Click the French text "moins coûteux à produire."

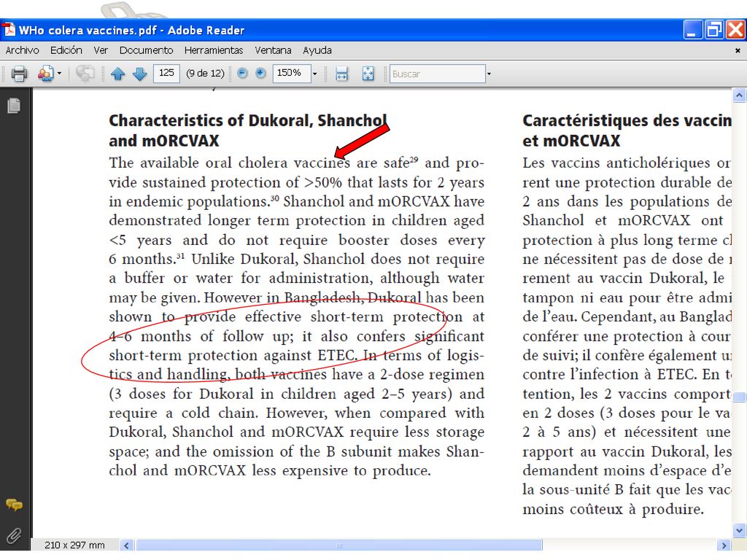pyautogui.click(x=613, y=510)
